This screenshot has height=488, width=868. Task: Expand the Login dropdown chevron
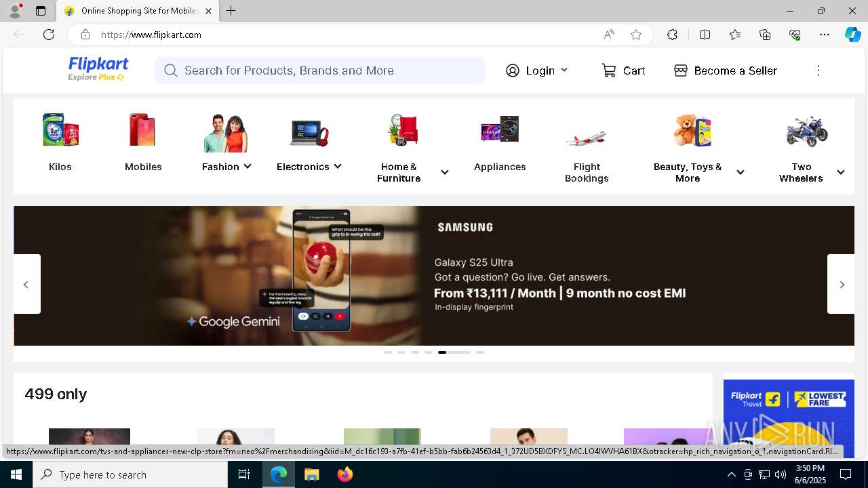click(x=564, y=70)
